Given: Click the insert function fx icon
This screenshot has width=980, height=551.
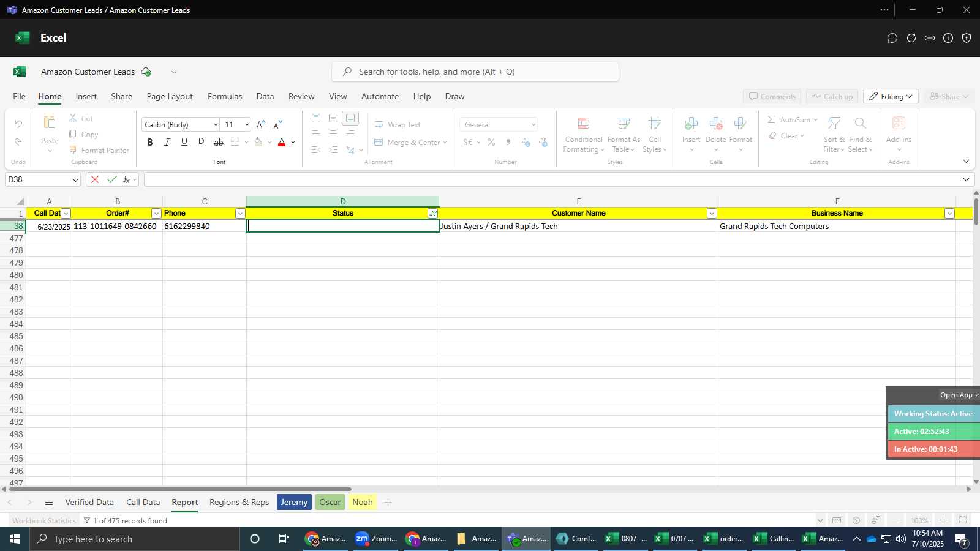Looking at the screenshot, I should click(127, 179).
